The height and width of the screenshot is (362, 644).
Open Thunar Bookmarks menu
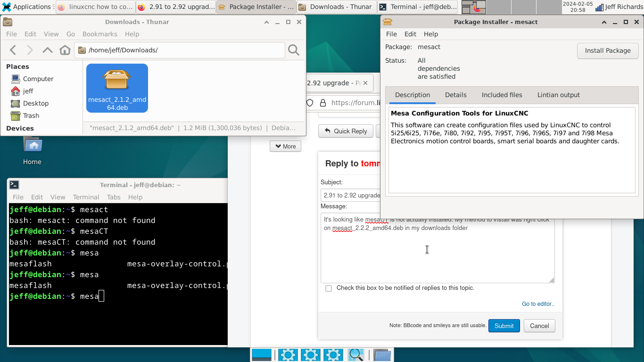tap(100, 34)
